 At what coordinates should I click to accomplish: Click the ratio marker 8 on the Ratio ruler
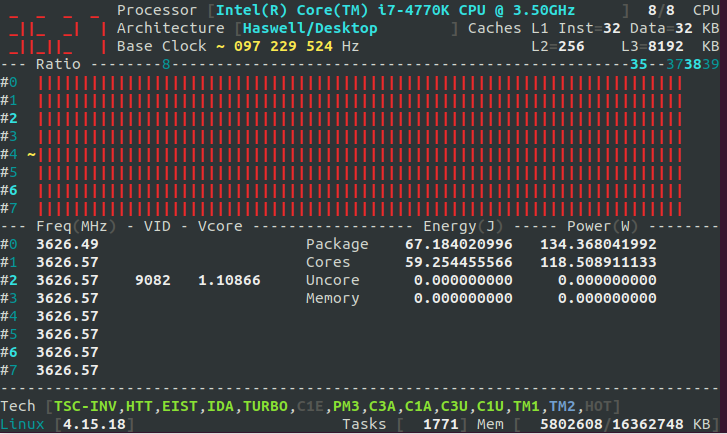pos(166,64)
